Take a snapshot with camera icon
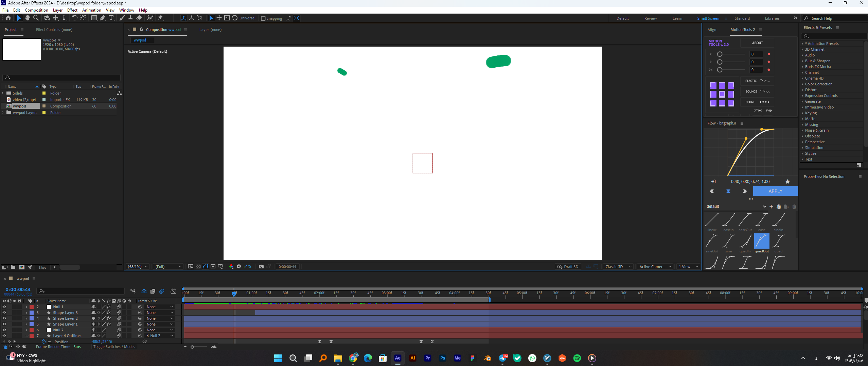This screenshot has width=868, height=366. point(261,267)
